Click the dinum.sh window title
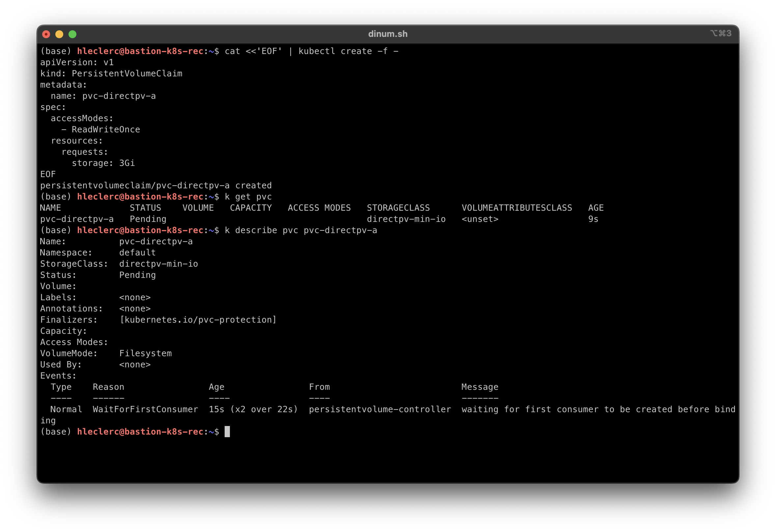This screenshot has height=532, width=776. tap(388, 34)
